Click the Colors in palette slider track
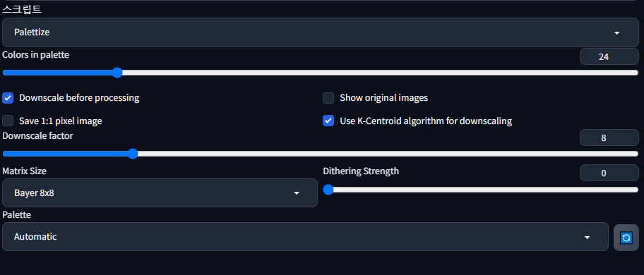 click(321, 73)
